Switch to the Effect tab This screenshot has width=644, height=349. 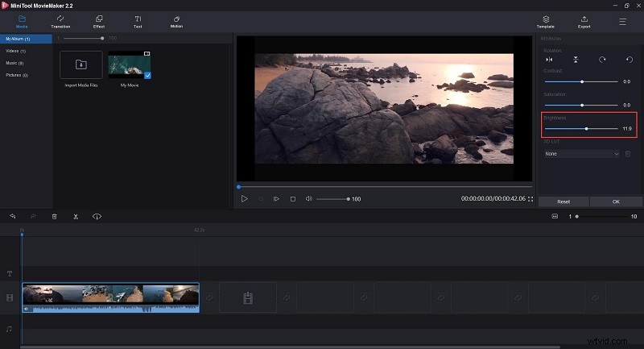click(99, 22)
